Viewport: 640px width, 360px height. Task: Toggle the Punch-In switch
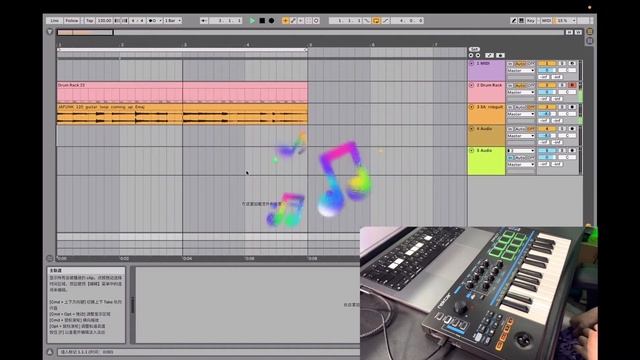click(x=367, y=20)
